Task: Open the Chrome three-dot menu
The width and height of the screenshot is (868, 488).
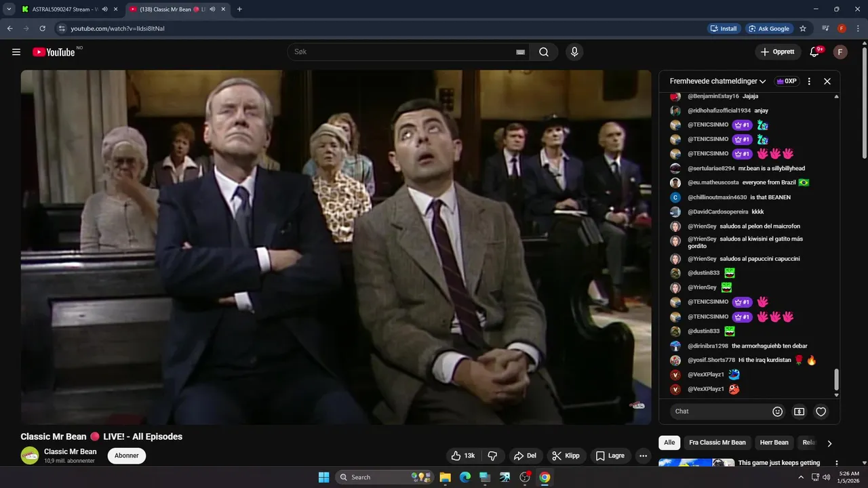Action: [857, 28]
